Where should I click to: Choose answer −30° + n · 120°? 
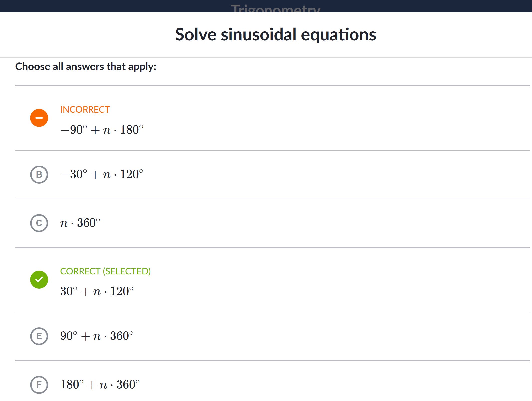tap(102, 174)
